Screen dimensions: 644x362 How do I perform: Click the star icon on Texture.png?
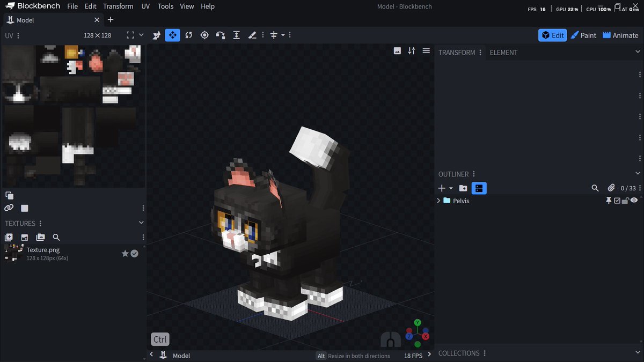[x=125, y=253]
